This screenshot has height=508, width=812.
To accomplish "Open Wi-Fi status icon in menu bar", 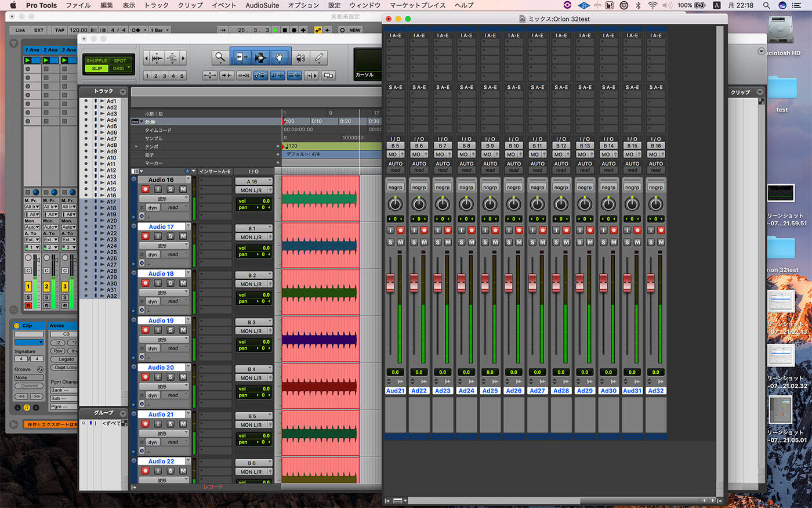I will coord(652,5).
